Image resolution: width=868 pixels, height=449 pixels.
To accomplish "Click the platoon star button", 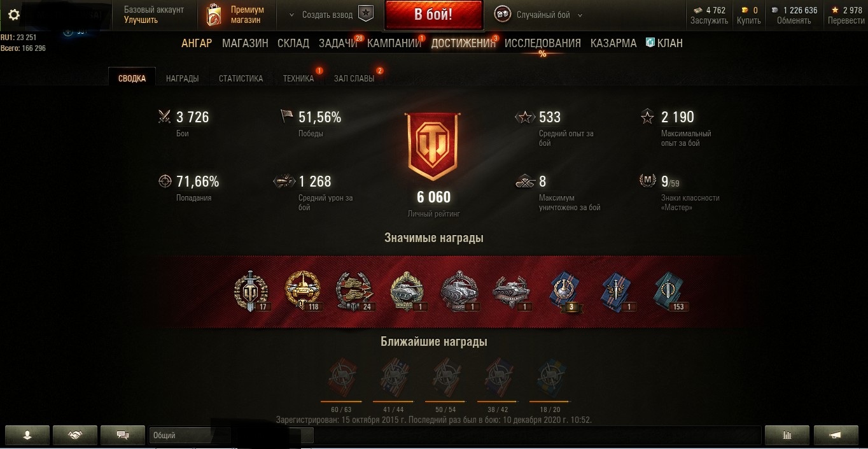I will click(x=365, y=14).
